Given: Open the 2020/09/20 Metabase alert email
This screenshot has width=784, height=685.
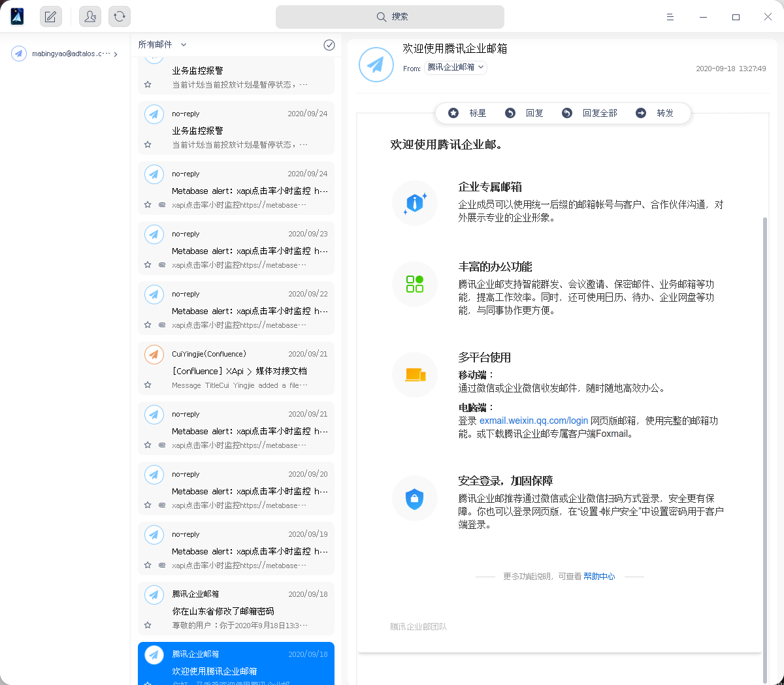Looking at the screenshot, I should 236,488.
